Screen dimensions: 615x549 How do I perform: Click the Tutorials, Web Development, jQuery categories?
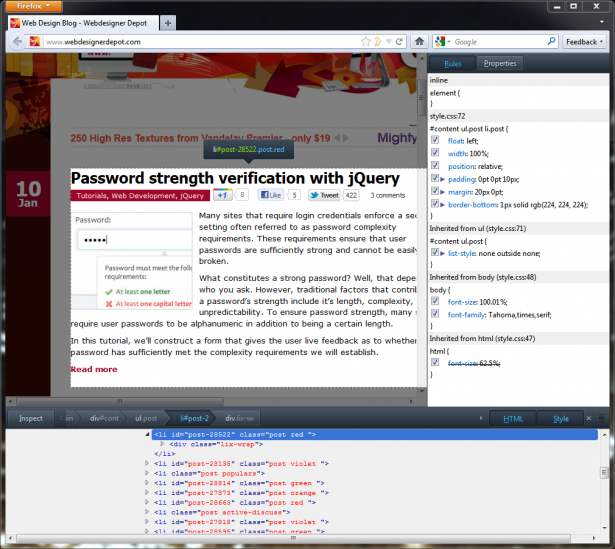140,196
